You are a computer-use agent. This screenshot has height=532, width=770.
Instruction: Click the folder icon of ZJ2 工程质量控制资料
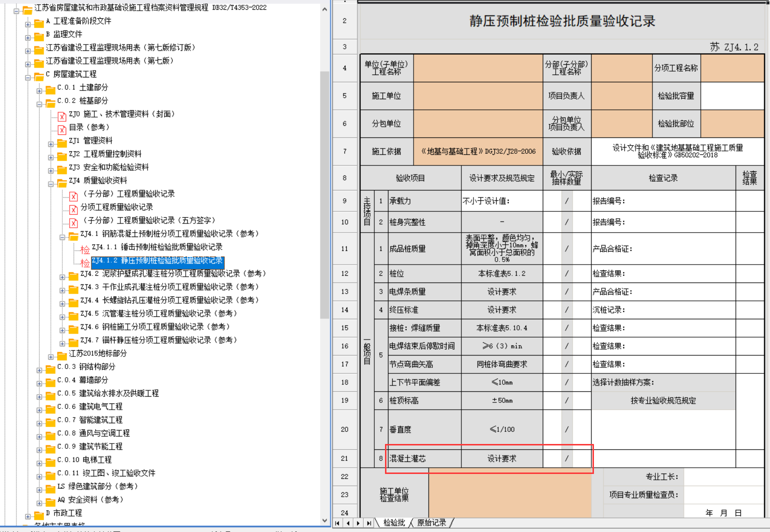(62, 156)
